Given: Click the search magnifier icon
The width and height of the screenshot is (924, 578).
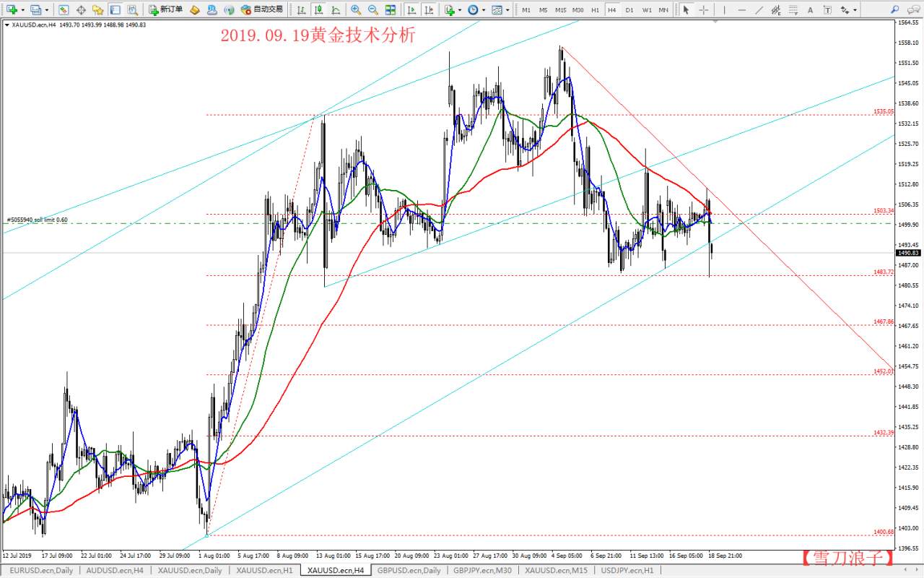Looking at the screenshot, I should pyautogui.click(x=894, y=10).
